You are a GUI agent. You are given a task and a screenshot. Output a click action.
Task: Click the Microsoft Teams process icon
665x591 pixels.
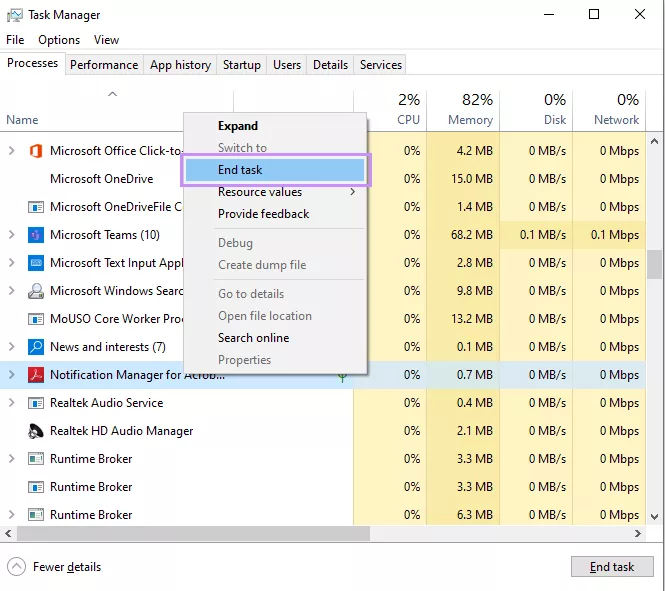36,235
